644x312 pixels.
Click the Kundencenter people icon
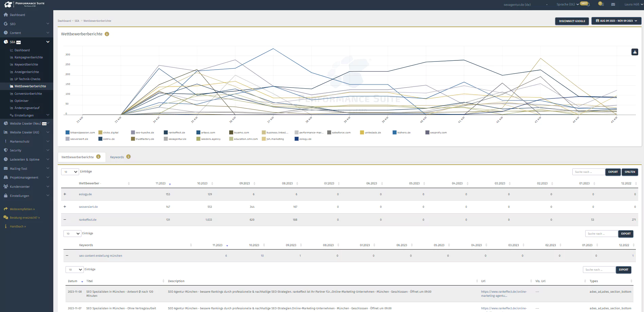(x=6, y=186)
